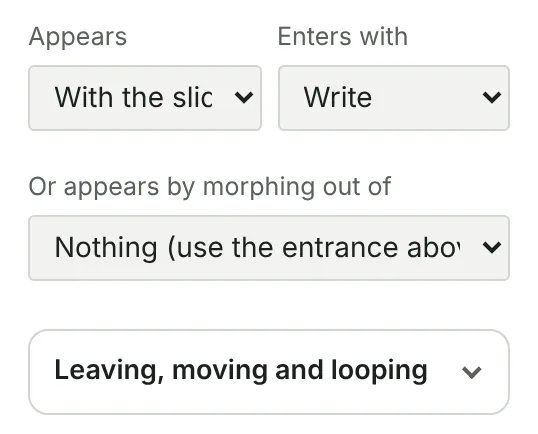Open the morphing source dropdown

[x=269, y=248]
